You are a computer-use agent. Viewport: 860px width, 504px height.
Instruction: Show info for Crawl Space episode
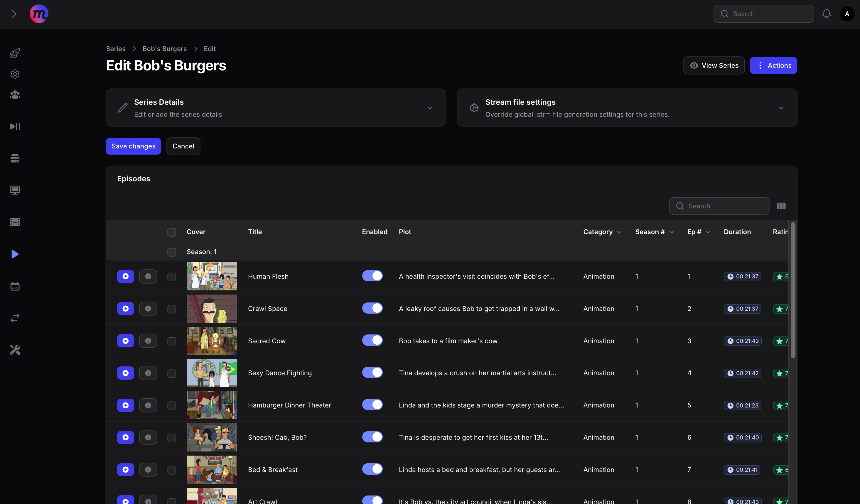(148, 309)
